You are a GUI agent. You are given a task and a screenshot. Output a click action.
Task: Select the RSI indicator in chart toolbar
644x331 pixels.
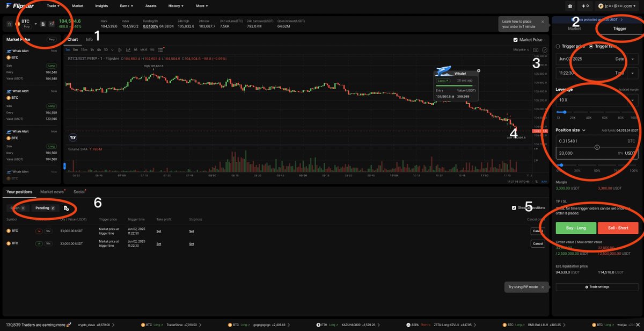click(152, 49)
